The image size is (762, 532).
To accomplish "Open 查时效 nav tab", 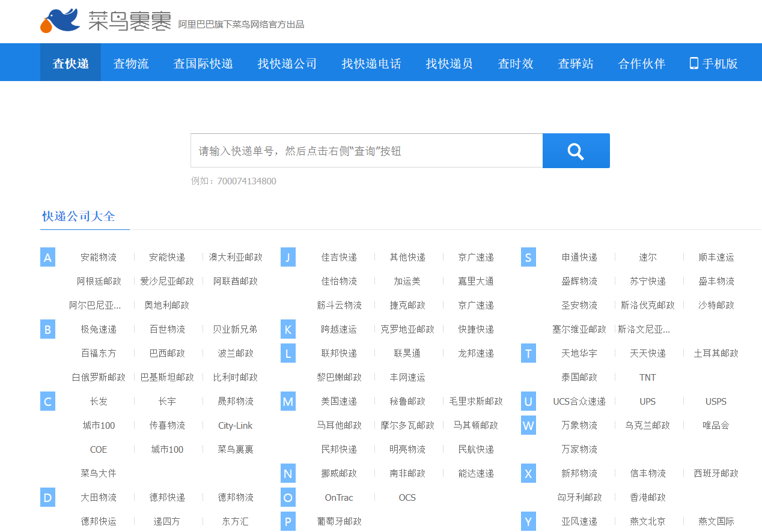I will click(x=516, y=63).
